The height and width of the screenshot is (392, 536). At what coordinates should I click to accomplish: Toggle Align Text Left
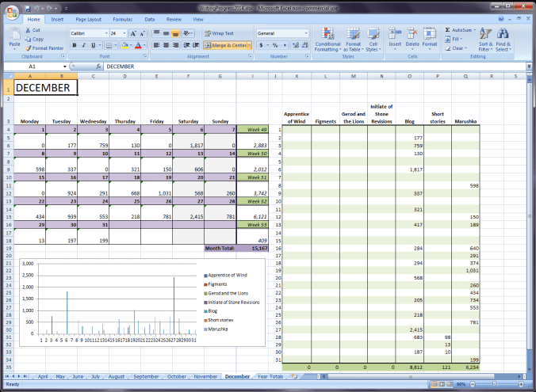[x=156, y=45]
